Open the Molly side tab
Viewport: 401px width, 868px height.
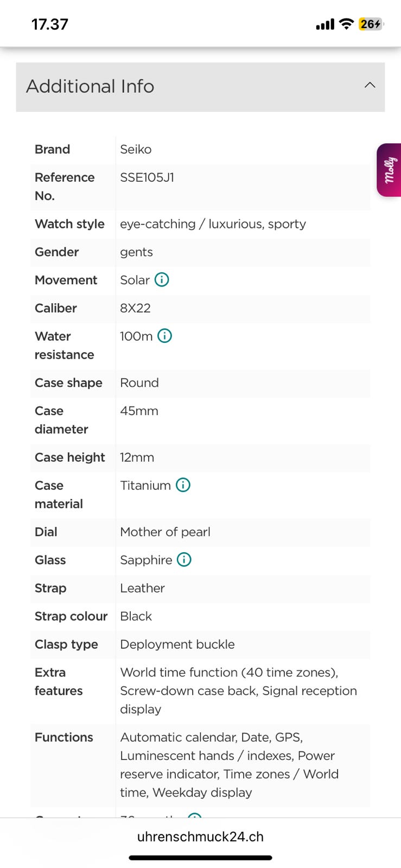(x=389, y=170)
